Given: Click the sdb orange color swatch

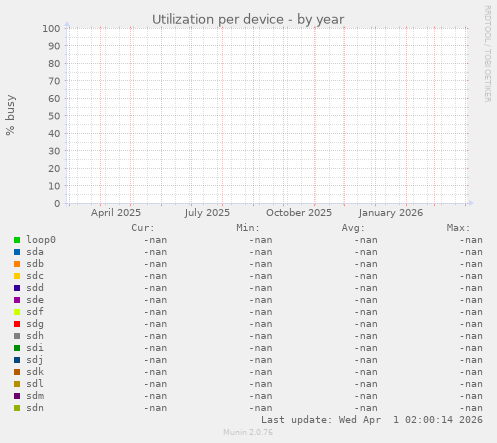Looking at the screenshot, I should pyautogui.click(x=17, y=264).
